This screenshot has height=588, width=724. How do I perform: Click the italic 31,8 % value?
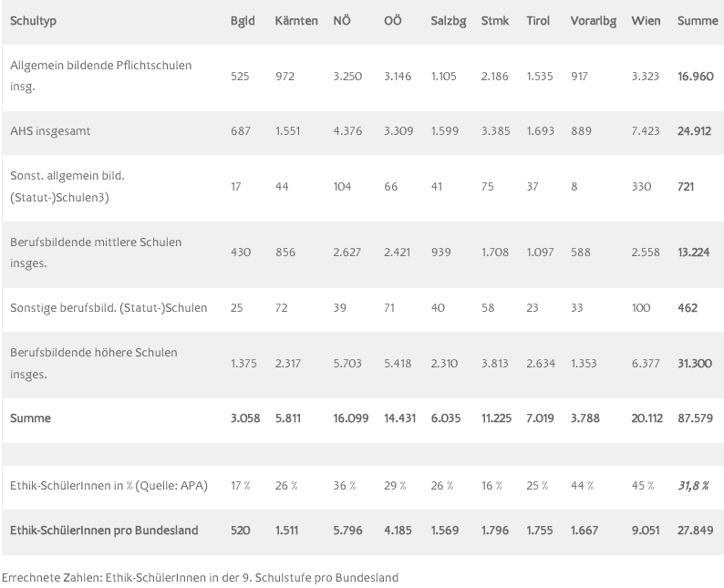693,486
